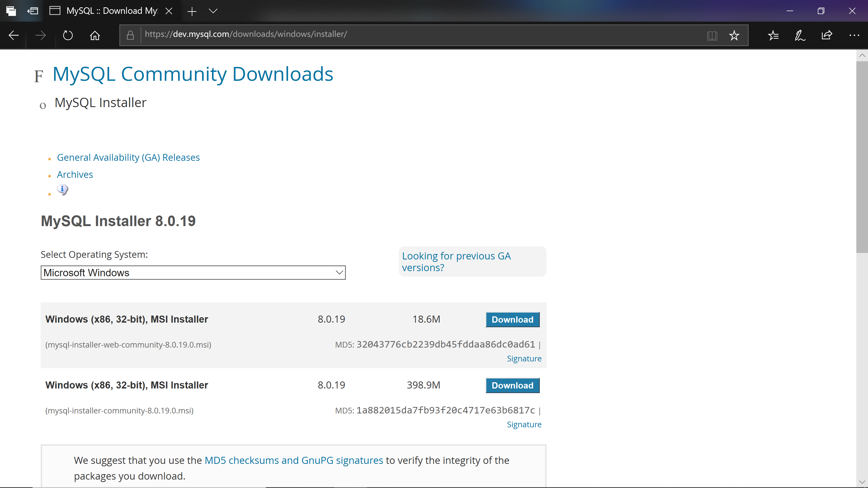
Task: Switch to the MySQL Download tab
Action: pyautogui.click(x=108, y=11)
